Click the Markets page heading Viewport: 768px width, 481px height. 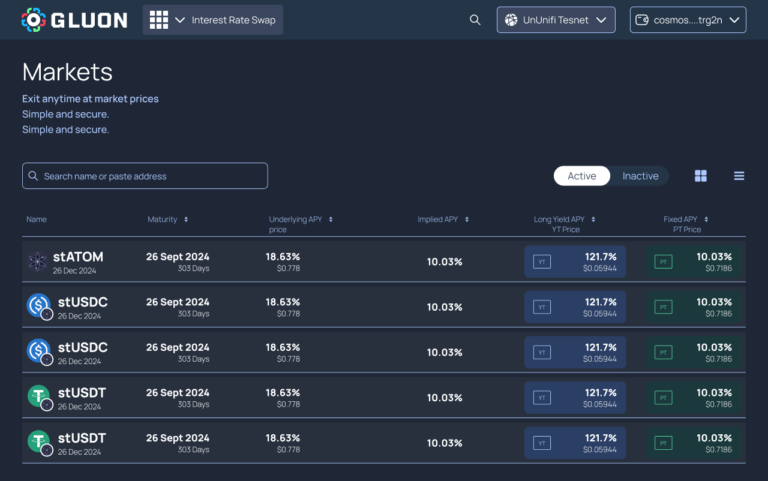(x=67, y=72)
